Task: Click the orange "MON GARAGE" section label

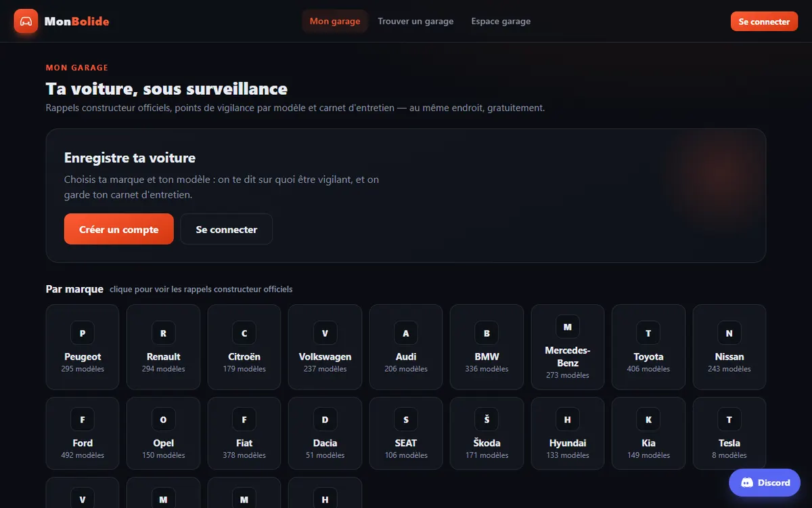Action: point(77,68)
